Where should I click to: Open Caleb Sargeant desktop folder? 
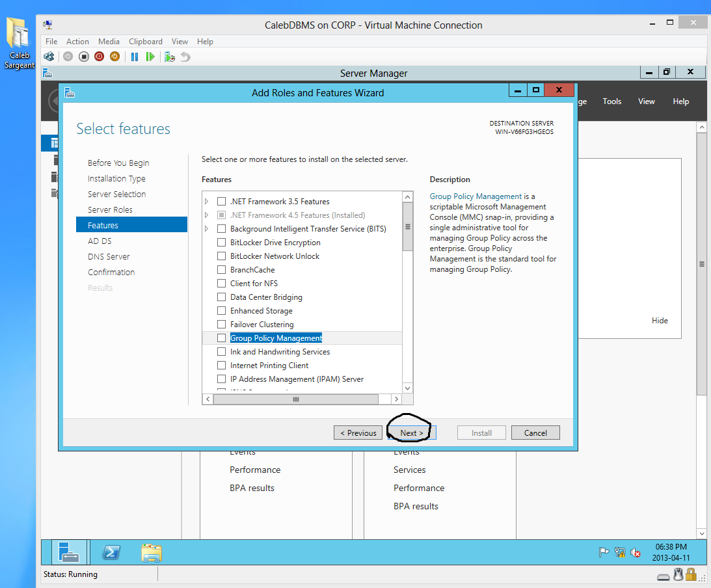[19, 44]
